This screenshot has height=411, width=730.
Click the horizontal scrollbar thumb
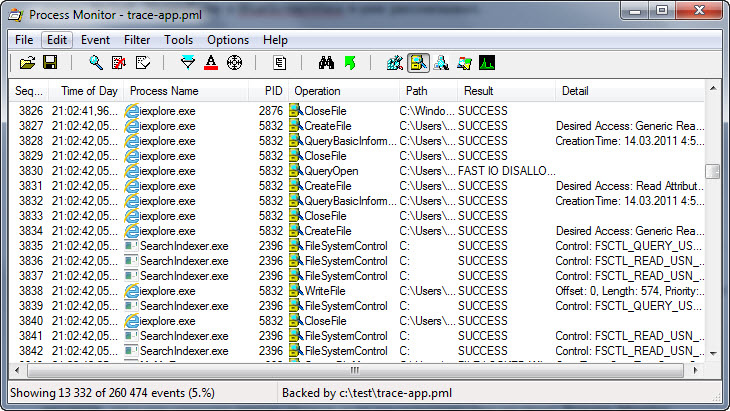click(x=355, y=371)
